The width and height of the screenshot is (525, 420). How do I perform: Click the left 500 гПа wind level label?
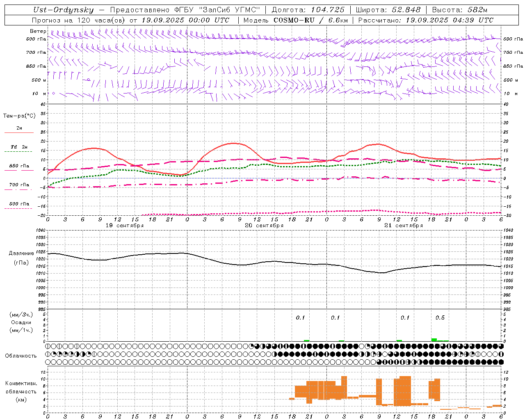[x=36, y=39]
